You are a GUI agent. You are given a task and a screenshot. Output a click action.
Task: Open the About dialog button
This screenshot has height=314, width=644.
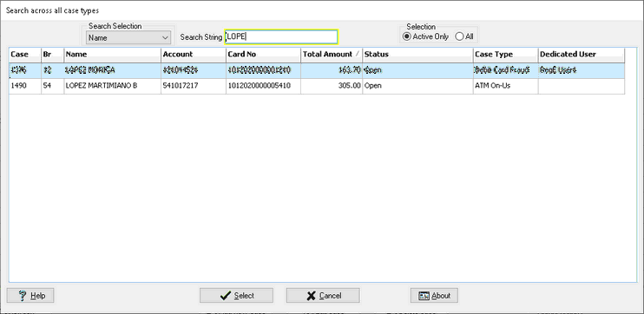point(434,296)
